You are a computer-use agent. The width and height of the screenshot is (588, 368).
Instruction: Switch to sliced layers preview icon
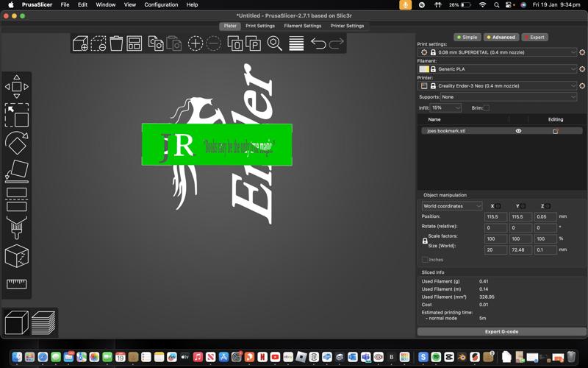pos(43,322)
